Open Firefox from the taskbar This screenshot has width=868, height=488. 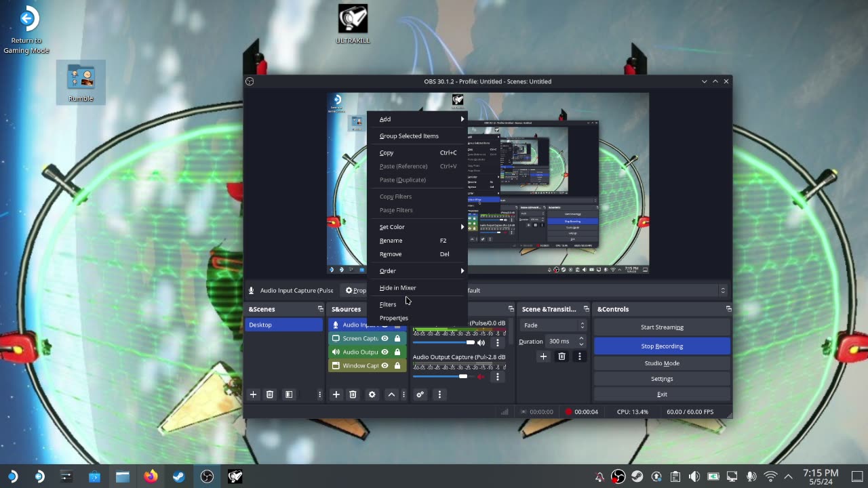(151, 476)
